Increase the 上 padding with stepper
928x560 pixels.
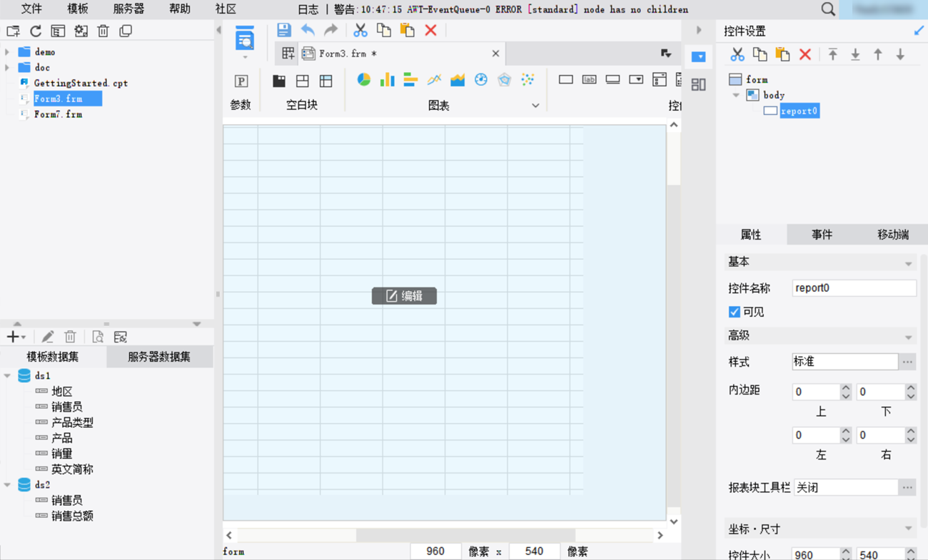845,388
